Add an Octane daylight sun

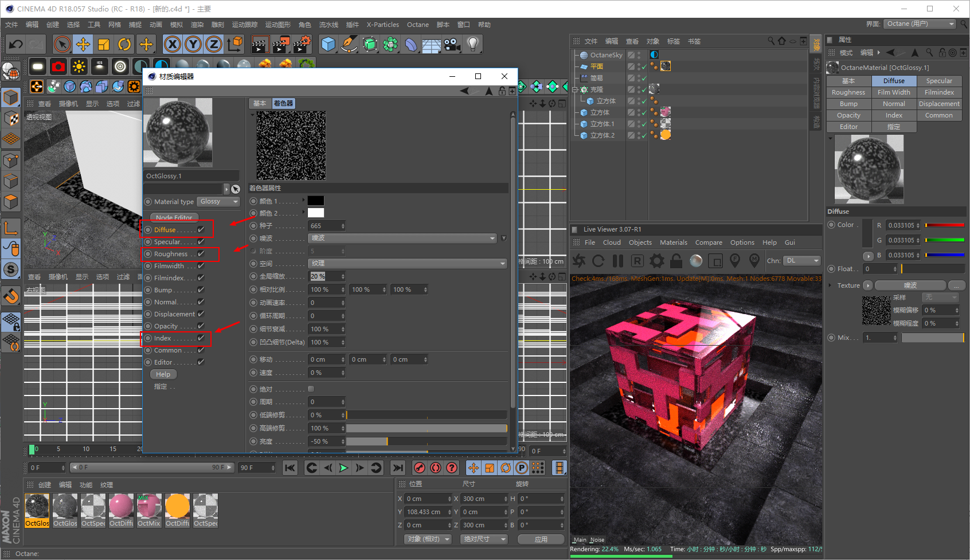[79, 67]
